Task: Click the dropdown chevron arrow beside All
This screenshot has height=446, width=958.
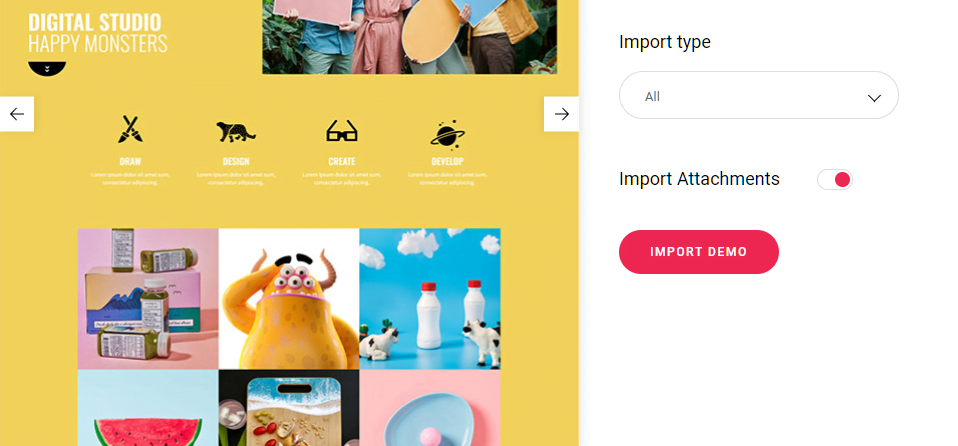Action: (874, 98)
